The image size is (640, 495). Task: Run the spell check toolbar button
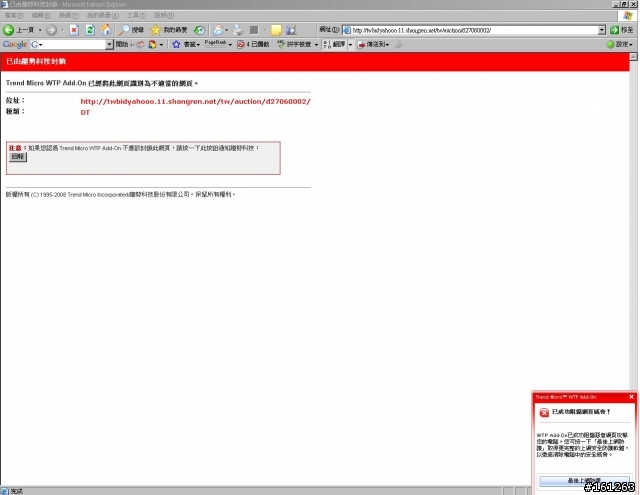[295, 44]
